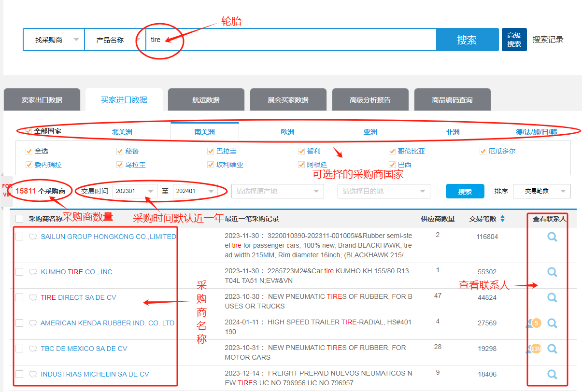This screenshot has height=392, width=582.
Task: Open TIRE DIRECT SA DE CV link
Action: 78,297
